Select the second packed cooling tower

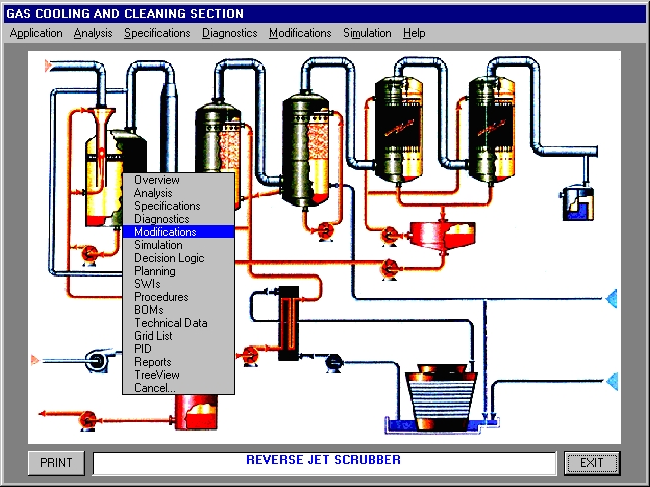coord(306,149)
